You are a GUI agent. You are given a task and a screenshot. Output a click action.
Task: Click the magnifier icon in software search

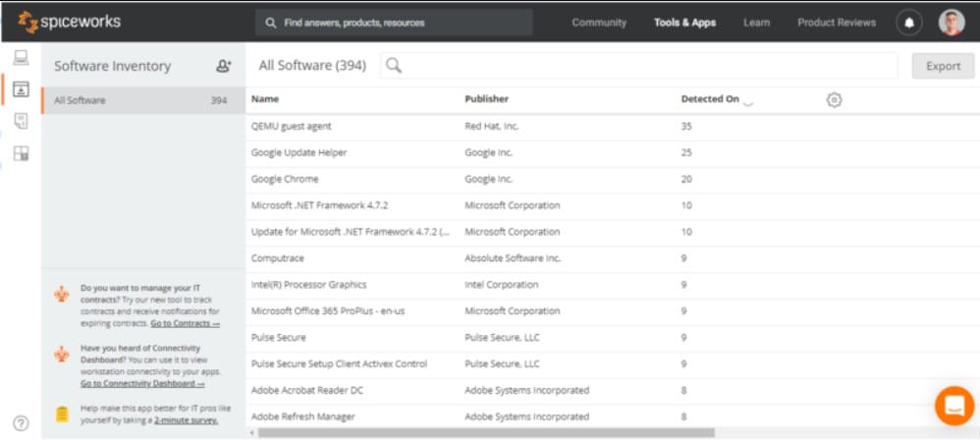click(394, 65)
